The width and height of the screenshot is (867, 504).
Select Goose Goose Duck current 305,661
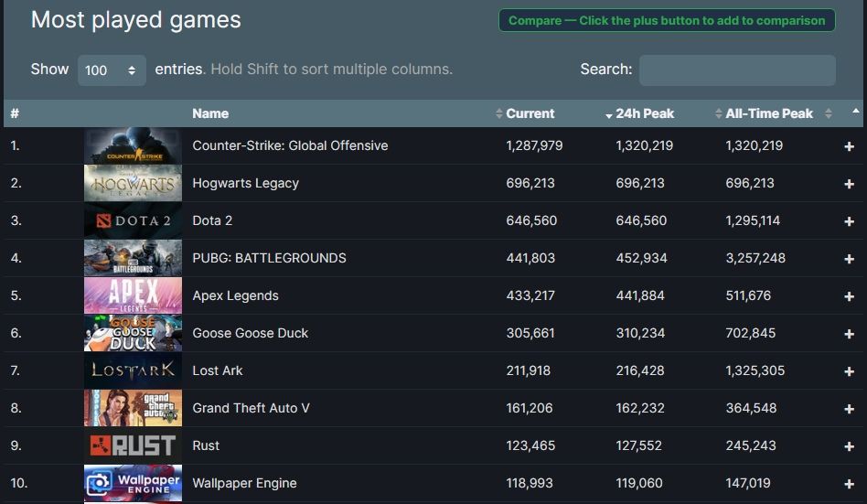coord(530,333)
